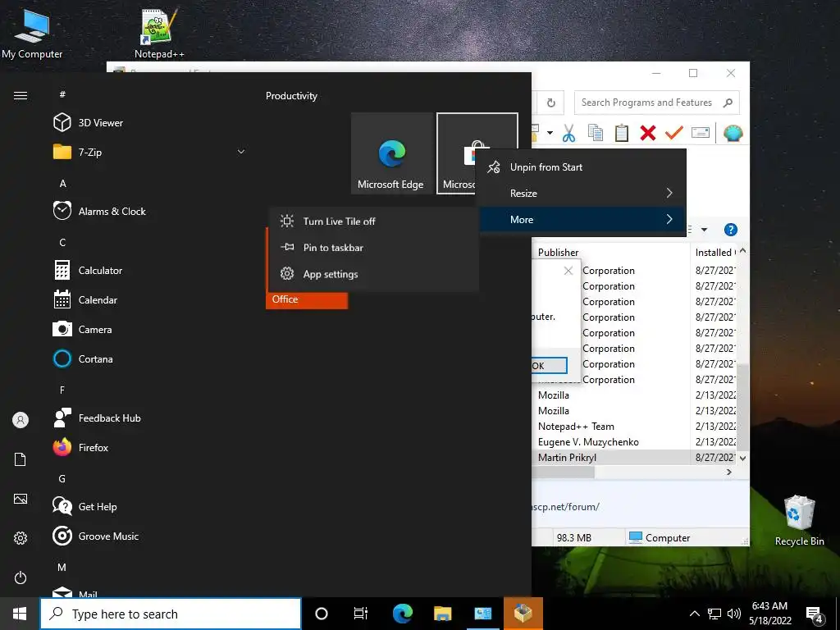This screenshot has width=840, height=630.
Task: Open the Resize submenu
Action: click(x=582, y=194)
